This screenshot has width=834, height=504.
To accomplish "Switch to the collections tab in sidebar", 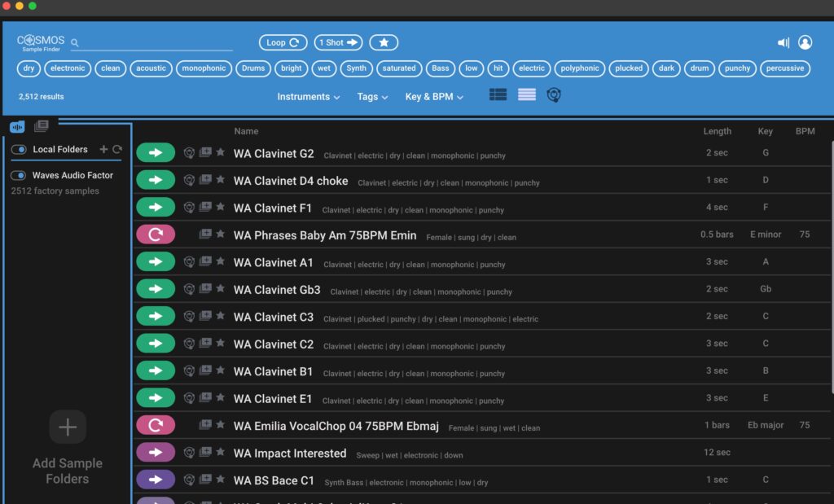I will point(42,126).
